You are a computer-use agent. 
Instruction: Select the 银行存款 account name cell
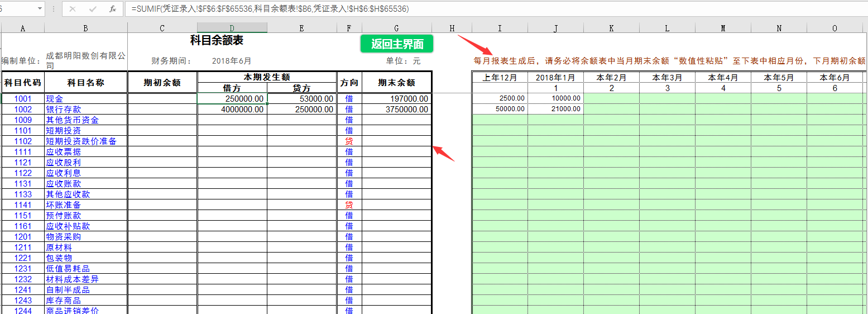pos(86,110)
